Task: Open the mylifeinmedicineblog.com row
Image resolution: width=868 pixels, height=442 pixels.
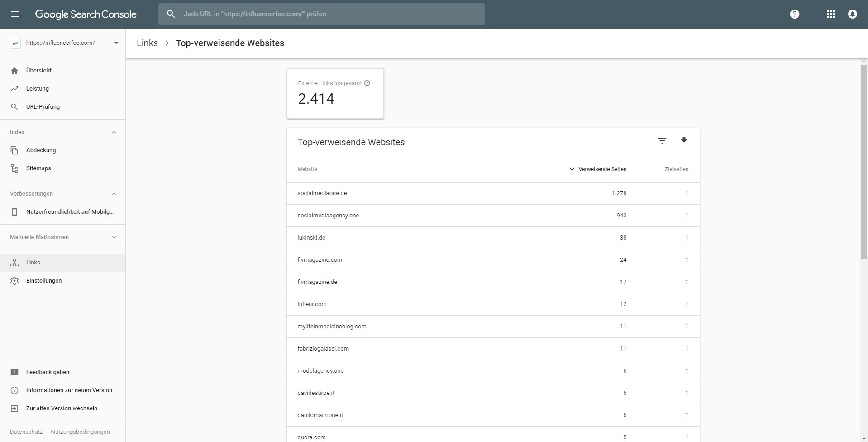Action: (x=493, y=327)
